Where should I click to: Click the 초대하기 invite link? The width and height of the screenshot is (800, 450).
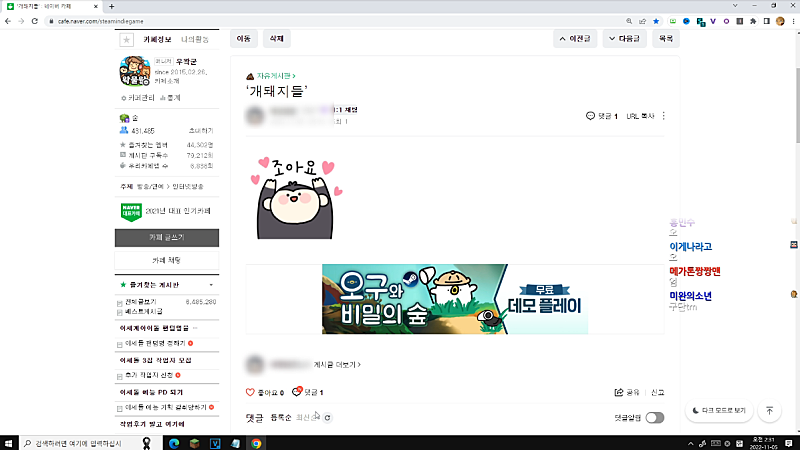coord(201,131)
